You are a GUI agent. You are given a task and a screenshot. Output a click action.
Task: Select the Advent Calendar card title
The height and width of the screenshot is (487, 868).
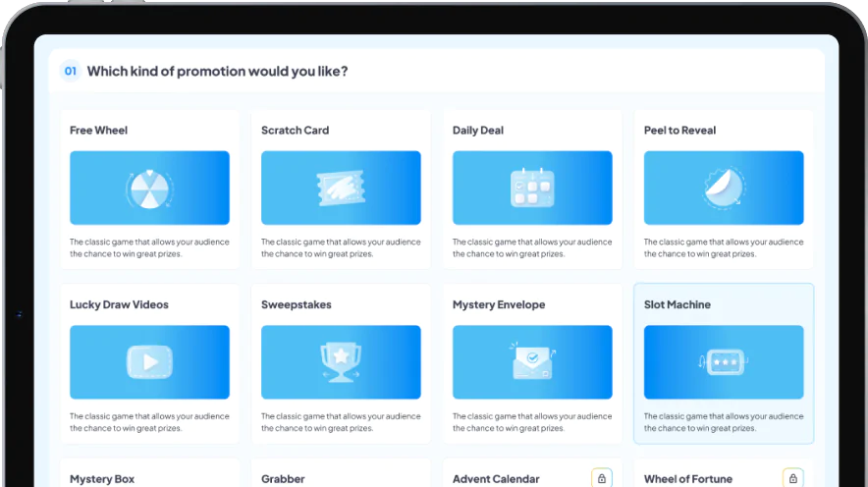pyautogui.click(x=496, y=479)
